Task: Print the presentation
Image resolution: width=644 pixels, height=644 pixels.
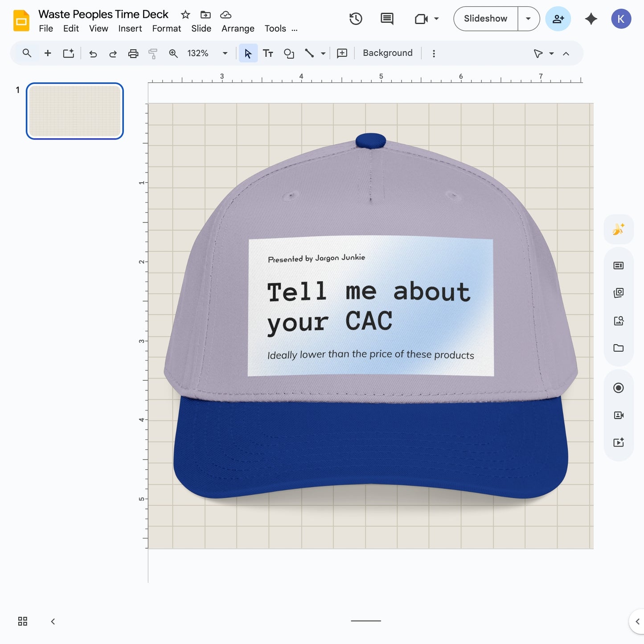Action: 133,53
